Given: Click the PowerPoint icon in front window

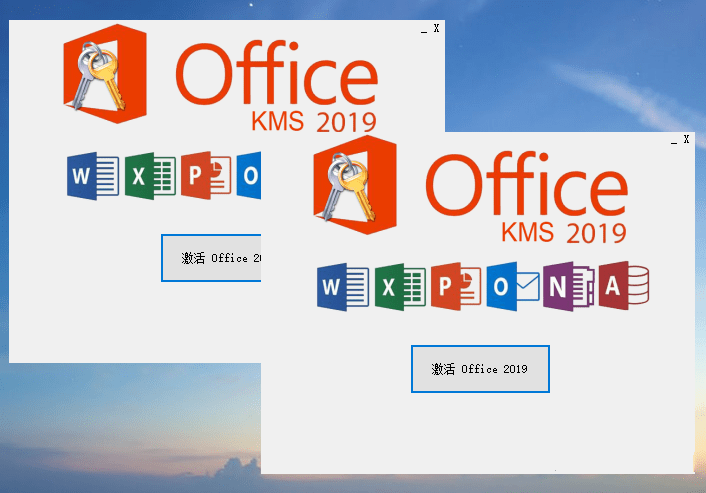Looking at the screenshot, I should click(456, 286).
